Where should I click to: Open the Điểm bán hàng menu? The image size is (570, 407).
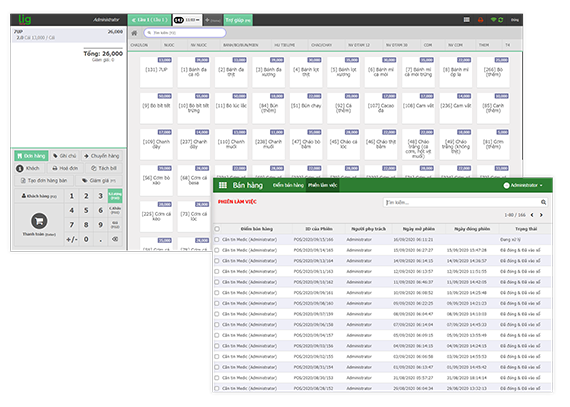[288, 185]
